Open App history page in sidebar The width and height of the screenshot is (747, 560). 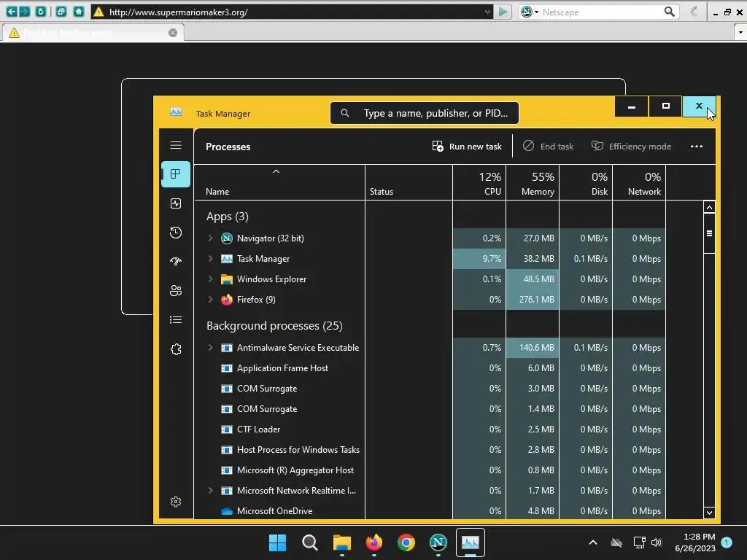(x=176, y=233)
